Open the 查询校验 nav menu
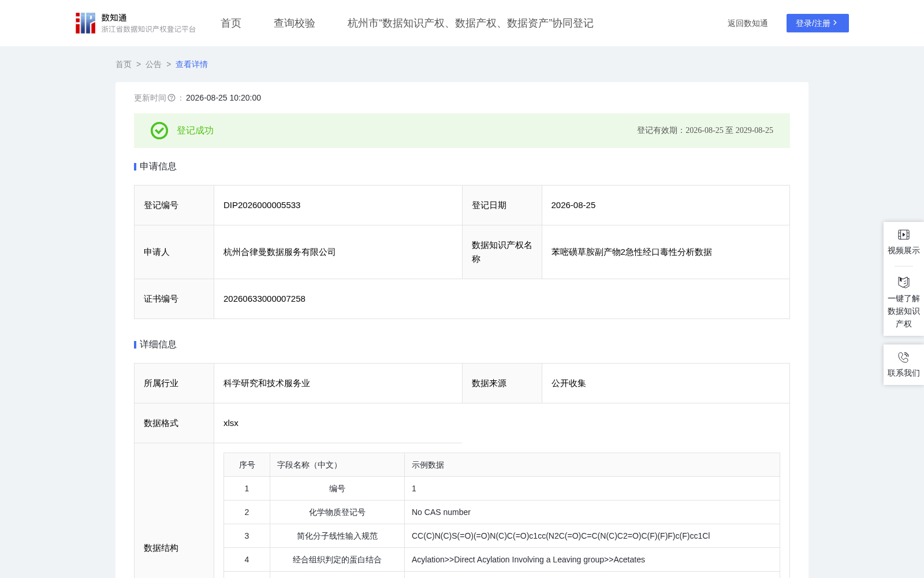Image resolution: width=924 pixels, height=578 pixels. pyautogui.click(x=295, y=23)
